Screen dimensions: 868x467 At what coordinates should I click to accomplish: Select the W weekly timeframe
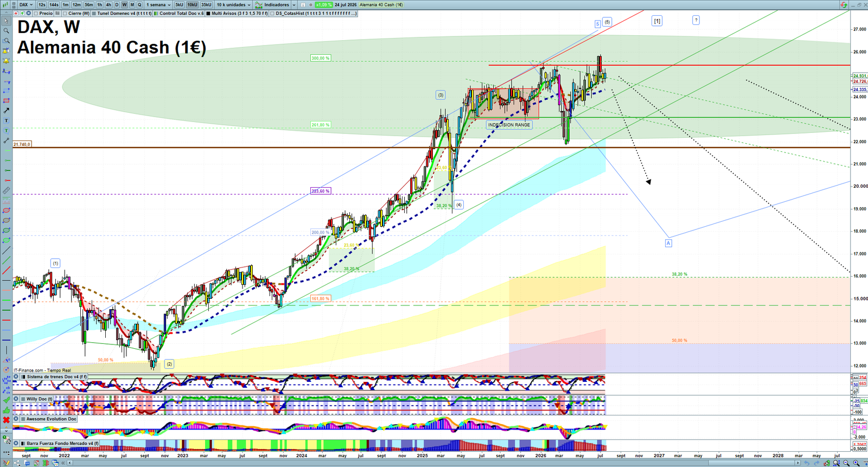point(124,4)
